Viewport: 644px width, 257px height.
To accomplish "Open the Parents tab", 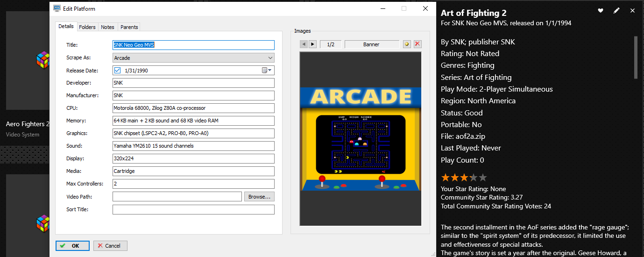I will tap(129, 27).
